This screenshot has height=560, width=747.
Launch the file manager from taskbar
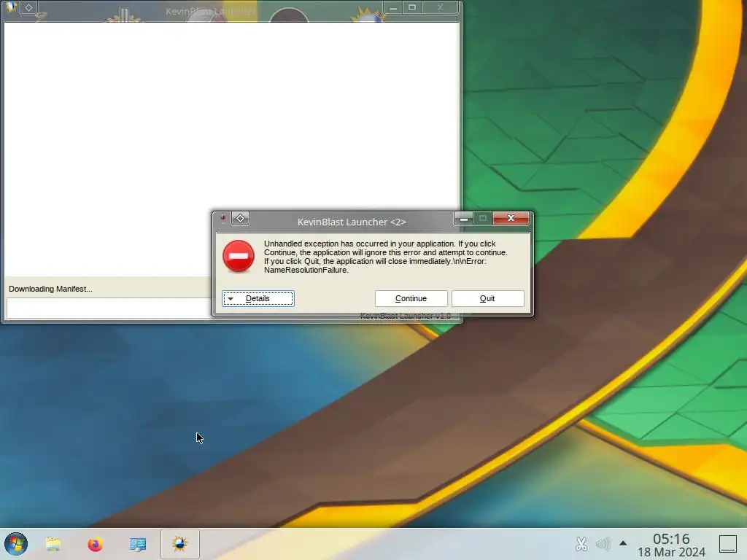coord(53,544)
